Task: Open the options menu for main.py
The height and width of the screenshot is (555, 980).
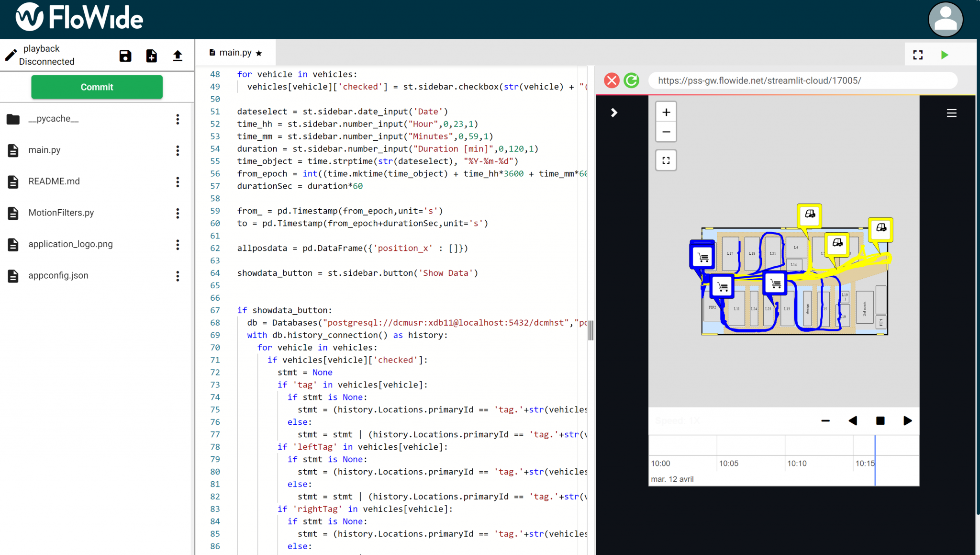Action: (x=178, y=150)
